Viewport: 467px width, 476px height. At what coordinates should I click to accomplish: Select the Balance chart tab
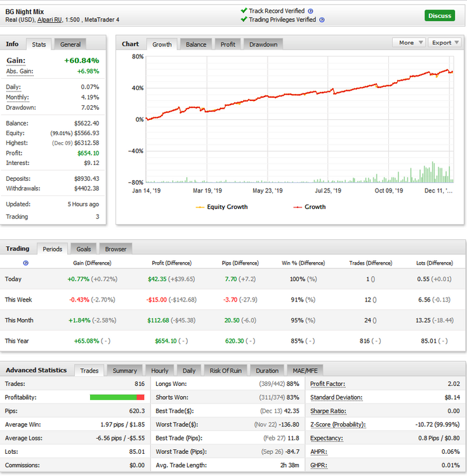[196, 44]
